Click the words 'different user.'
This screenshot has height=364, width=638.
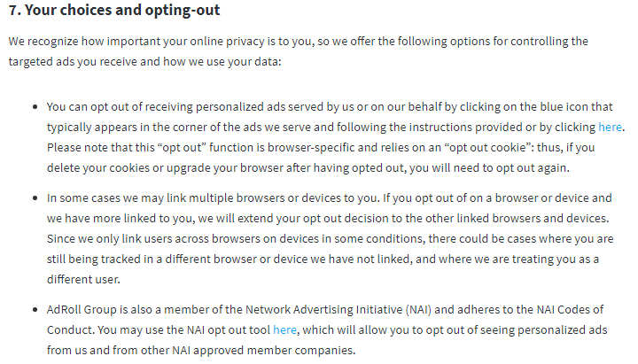[83, 279]
